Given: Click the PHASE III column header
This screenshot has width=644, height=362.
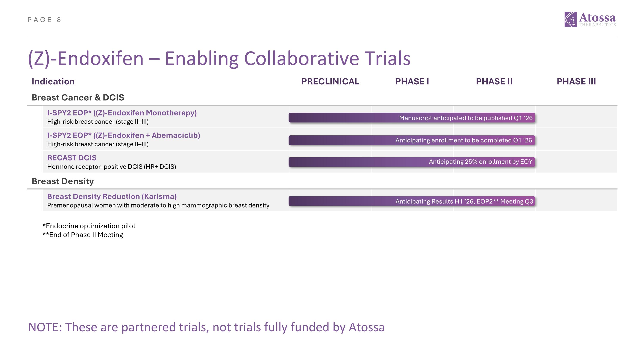Looking at the screenshot, I should pos(576,82).
